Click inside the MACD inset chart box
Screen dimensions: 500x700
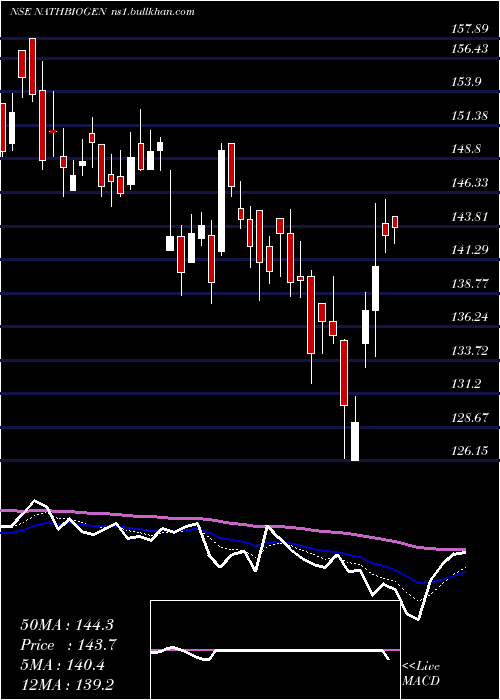275,650
